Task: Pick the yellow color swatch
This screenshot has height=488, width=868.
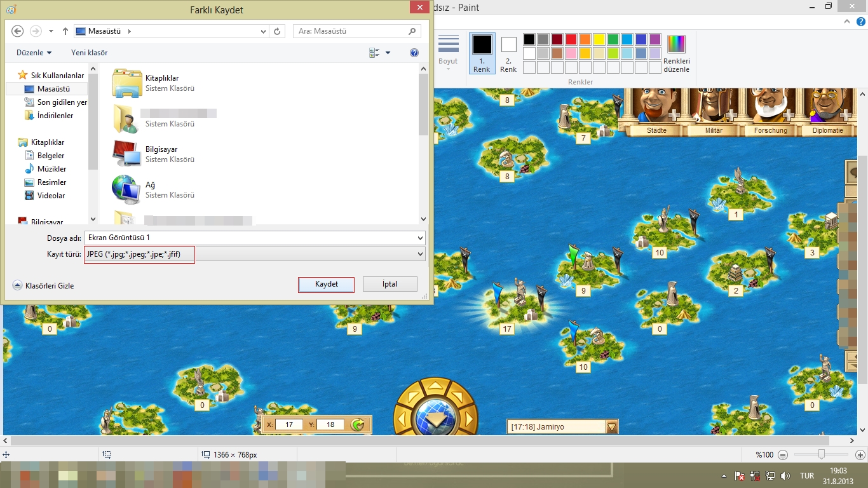Action: 599,39
